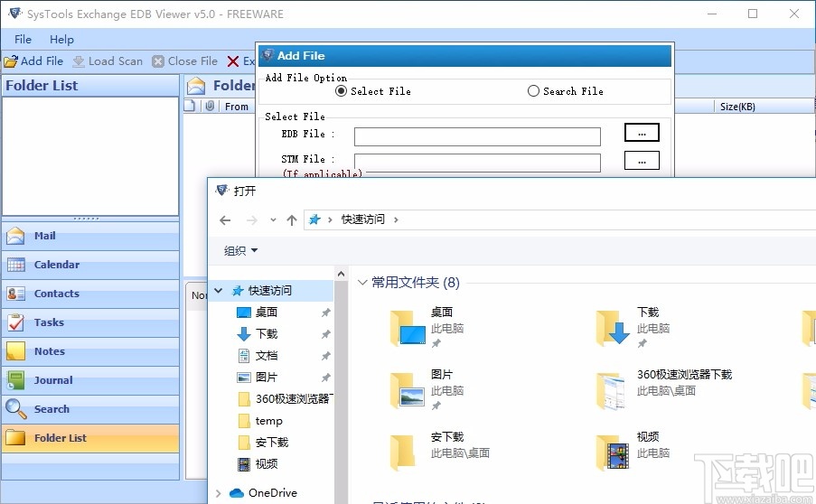Collapse the 常用文件夹 (8) group
The height and width of the screenshot is (504, 816).
[x=362, y=283]
